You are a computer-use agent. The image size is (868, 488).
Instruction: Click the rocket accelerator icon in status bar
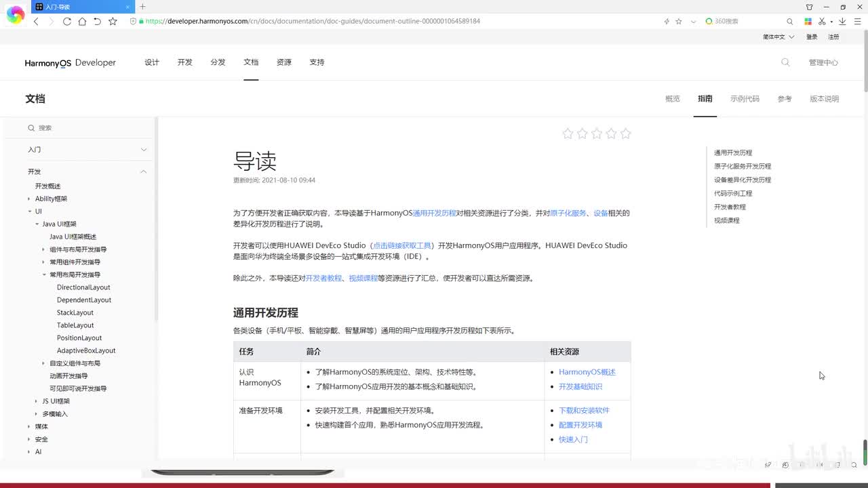[768, 465]
